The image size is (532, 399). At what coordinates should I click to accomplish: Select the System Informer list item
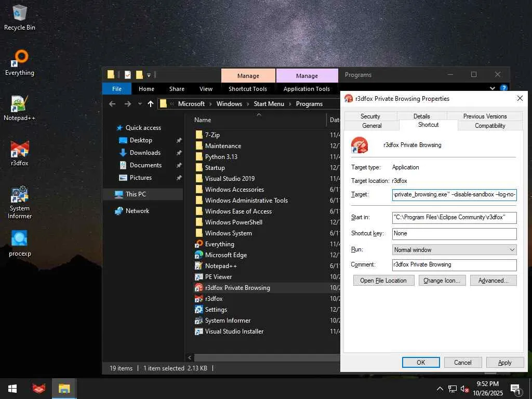coord(228,320)
